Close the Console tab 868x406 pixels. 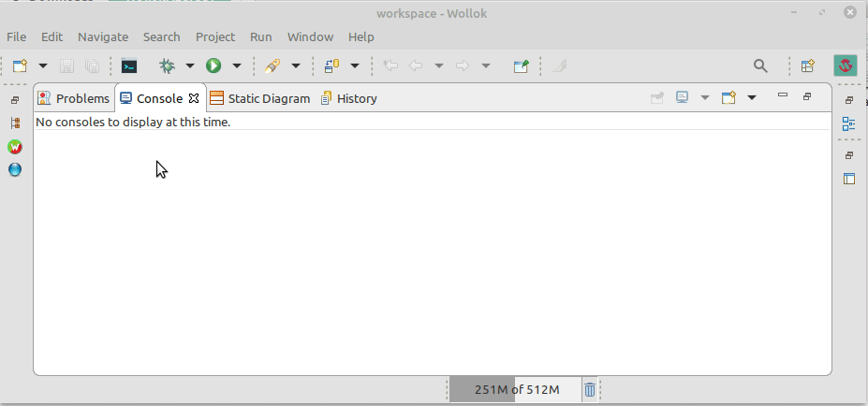point(194,98)
